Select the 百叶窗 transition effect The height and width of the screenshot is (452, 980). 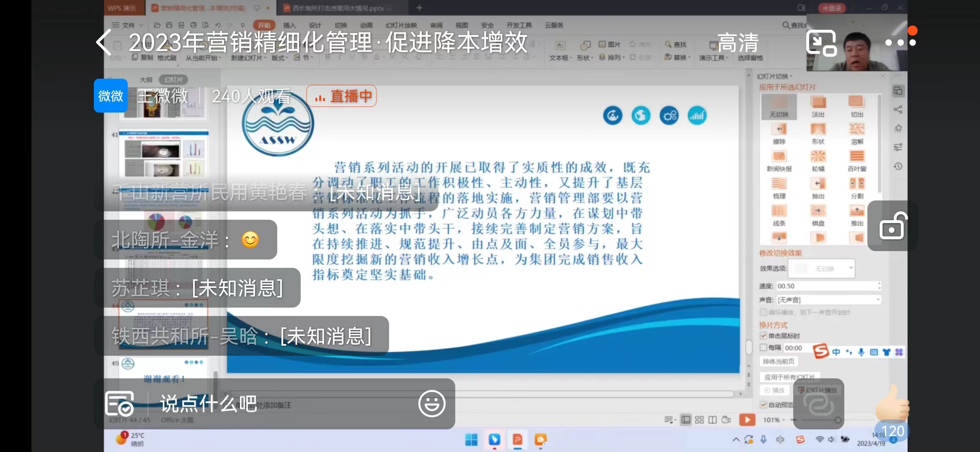click(x=856, y=161)
